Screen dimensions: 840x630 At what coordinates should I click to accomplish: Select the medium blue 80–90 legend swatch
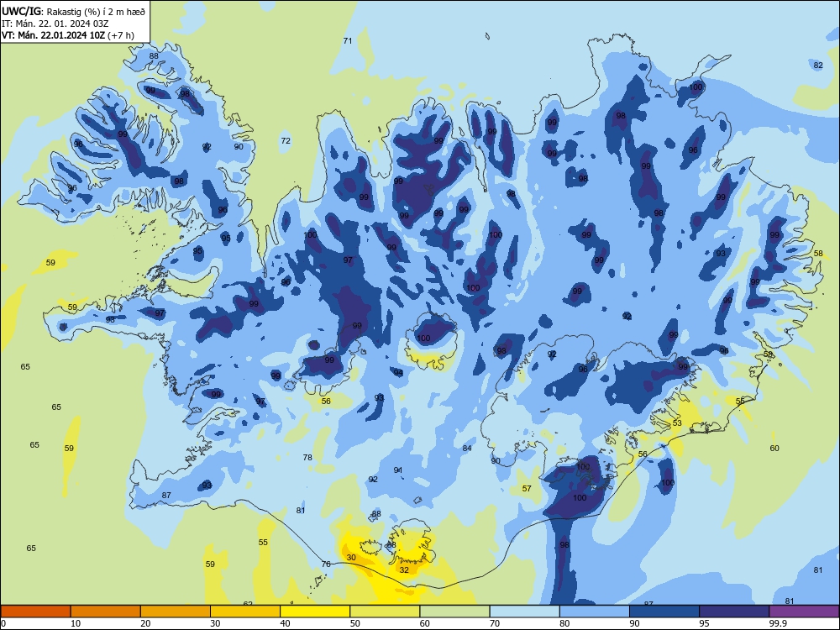(595, 612)
